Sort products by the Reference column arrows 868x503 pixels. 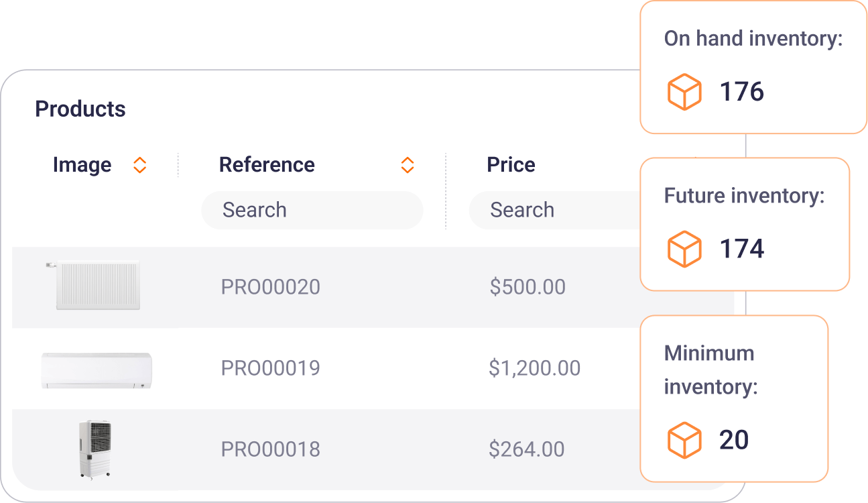point(407,165)
